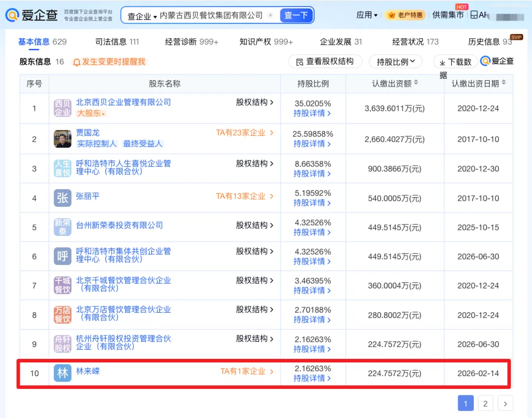This screenshot has width=532, height=418.
Task: Click the 张 avatar icon
Action: pyautogui.click(x=63, y=197)
